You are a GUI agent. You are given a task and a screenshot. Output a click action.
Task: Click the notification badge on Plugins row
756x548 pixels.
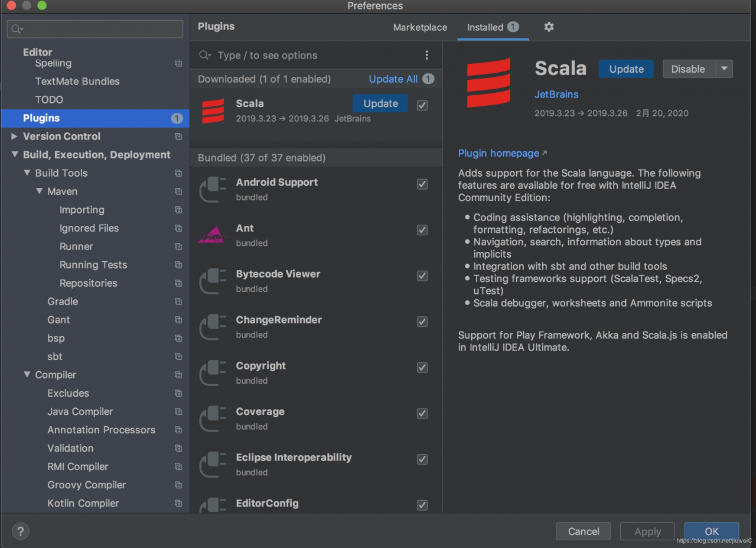(177, 118)
